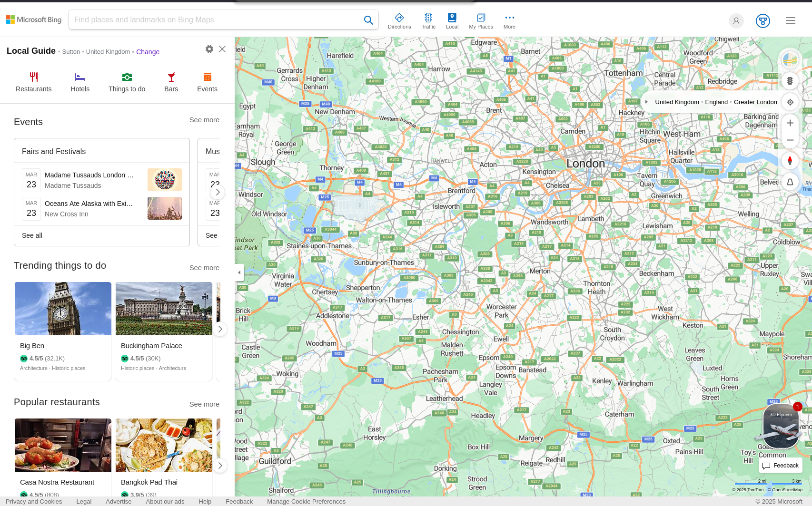
Task: Click United Kingdom breadcrumb
Action: 677,102
